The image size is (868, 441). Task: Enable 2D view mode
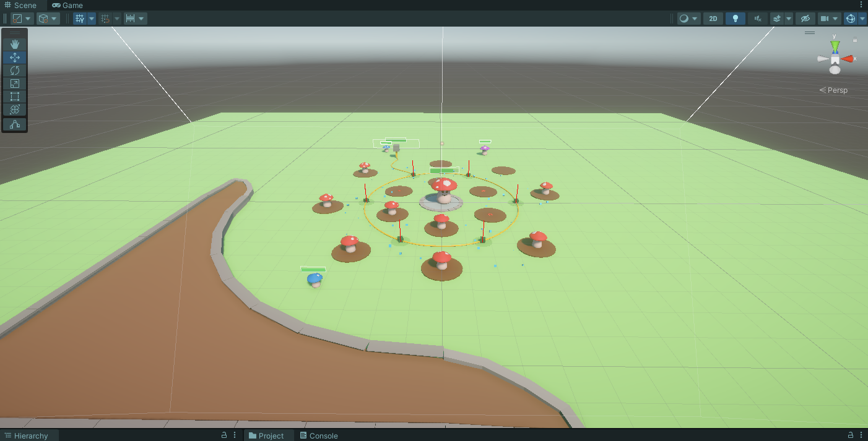pos(713,18)
